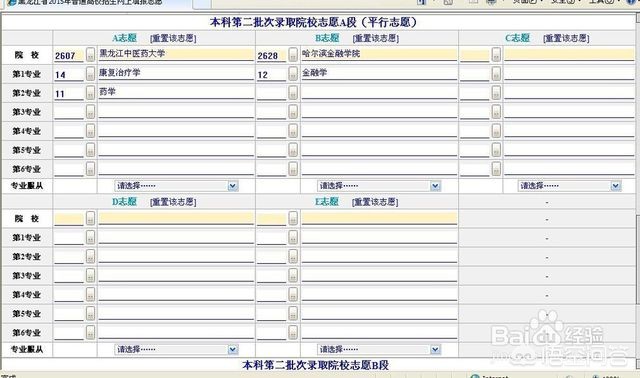This screenshot has width=640, height=378.
Task: Click E志愿 第2专业 lookup button
Action: 293,256
